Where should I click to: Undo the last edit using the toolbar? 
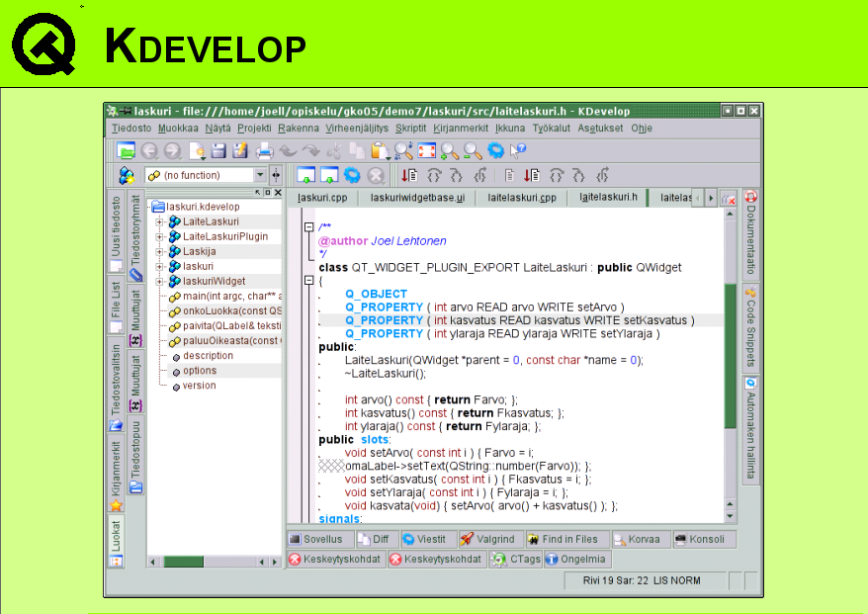(288, 150)
